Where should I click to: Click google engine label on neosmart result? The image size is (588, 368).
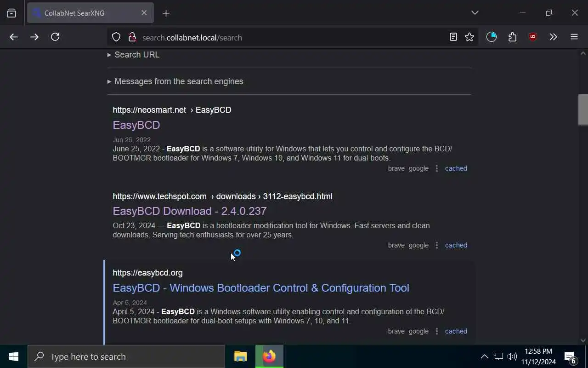418,168
